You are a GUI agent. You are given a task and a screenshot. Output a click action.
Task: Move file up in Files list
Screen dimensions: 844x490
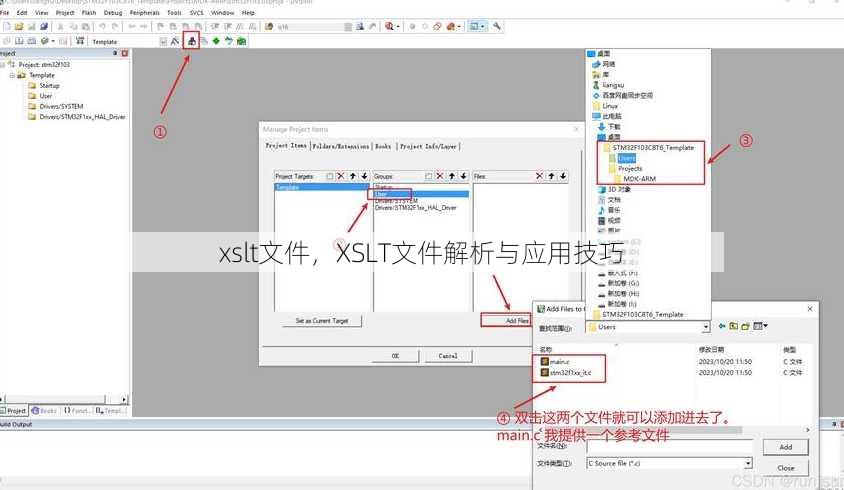click(x=551, y=176)
